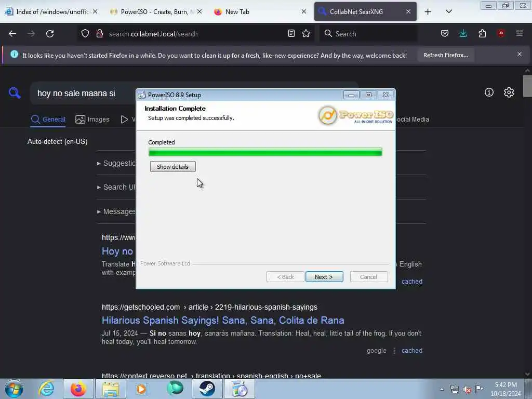Screen dimensions: 532x399
Task: Select the Images search category
Action: pos(92,119)
